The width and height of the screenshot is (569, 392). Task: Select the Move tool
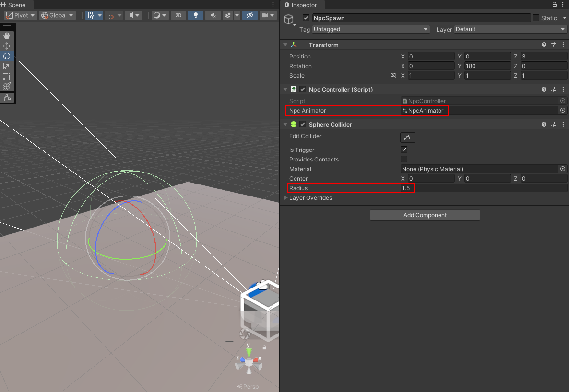(x=7, y=46)
